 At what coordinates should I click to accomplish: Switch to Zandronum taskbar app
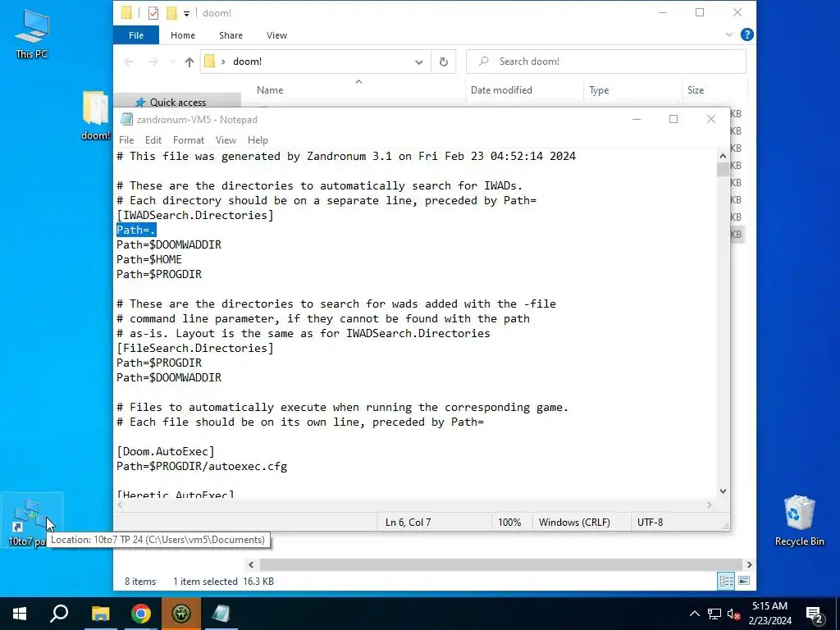[181, 614]
